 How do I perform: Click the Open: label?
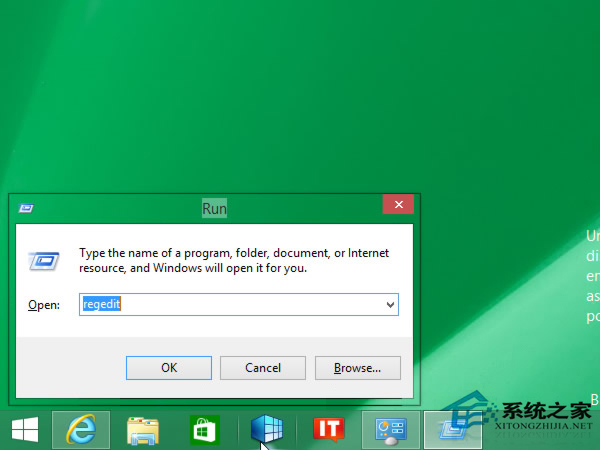(x=44, y=304)
